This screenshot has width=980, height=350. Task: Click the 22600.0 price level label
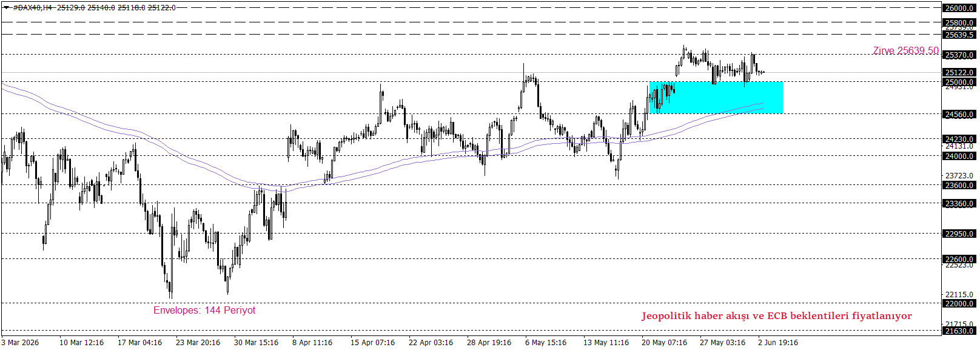959,259
